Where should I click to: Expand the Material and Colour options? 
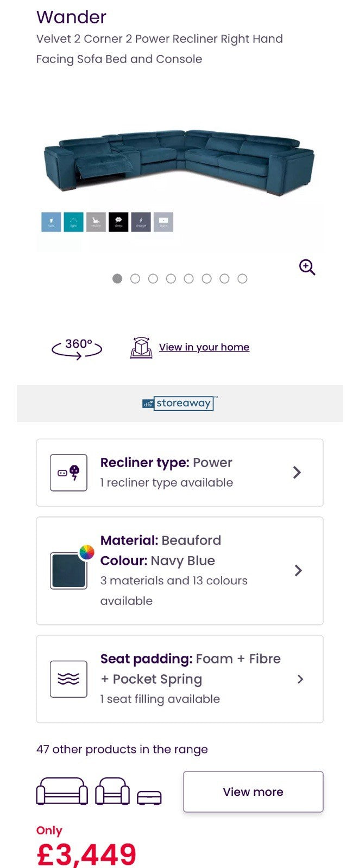tap(298, 571)
